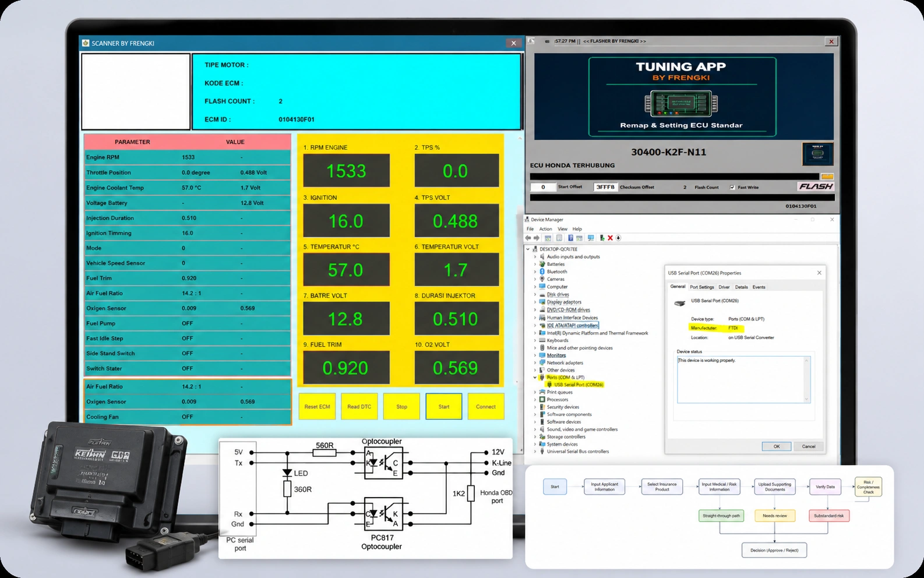
Task: Expand the Audio inputs and outputs node
Action: click(535, 256)
